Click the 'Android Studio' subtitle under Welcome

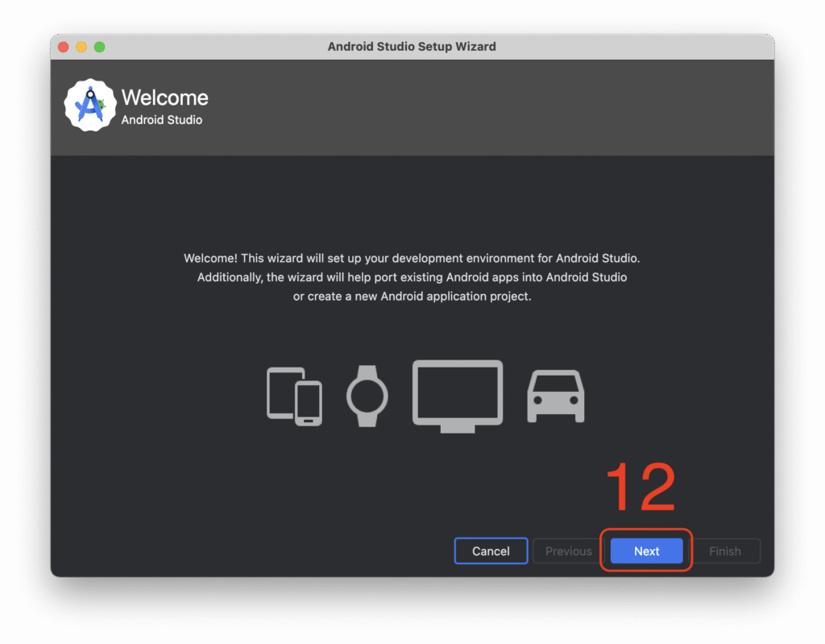[x=161, y=120]
